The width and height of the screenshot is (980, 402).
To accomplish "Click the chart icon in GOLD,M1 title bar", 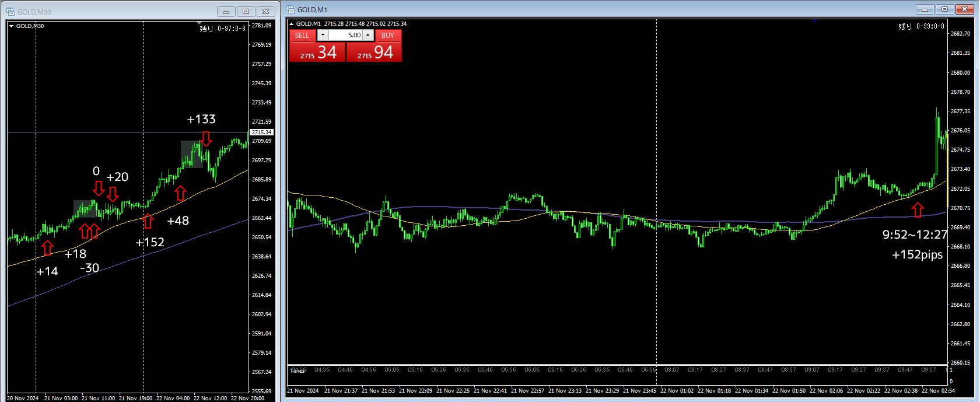I will [290, 9].
